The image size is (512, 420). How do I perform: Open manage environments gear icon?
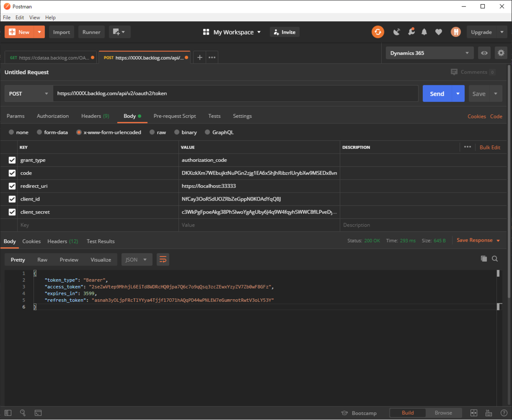501,53
